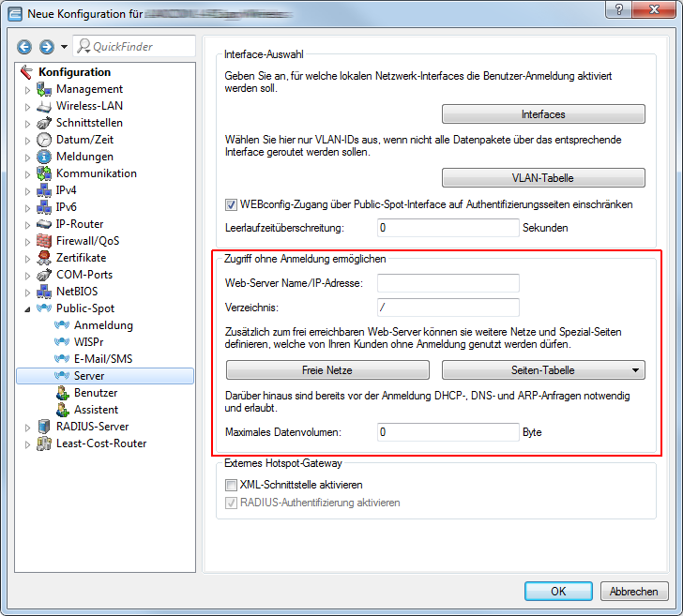
Task: Click the Zertifikate seal icon
Action: coord(44,258)
